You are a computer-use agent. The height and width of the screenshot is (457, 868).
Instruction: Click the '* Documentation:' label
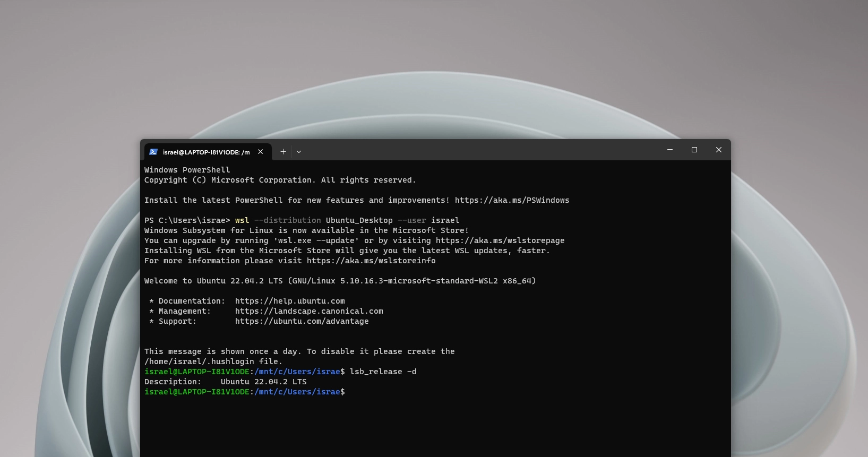[x=187, y=301]
